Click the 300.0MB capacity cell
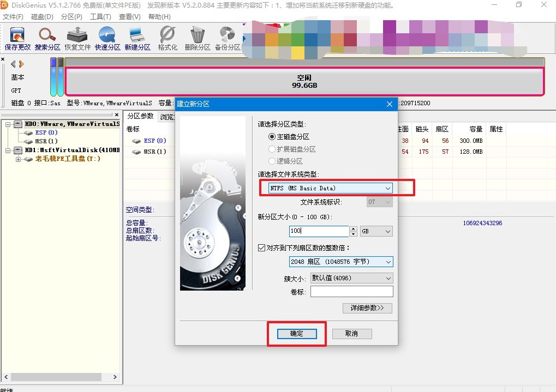This screenshot has height=392, width=556. pos(471,141)
